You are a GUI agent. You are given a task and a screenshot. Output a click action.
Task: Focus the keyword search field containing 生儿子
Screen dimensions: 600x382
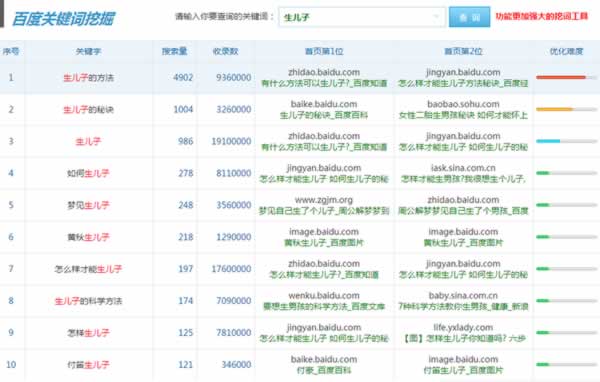362,17
